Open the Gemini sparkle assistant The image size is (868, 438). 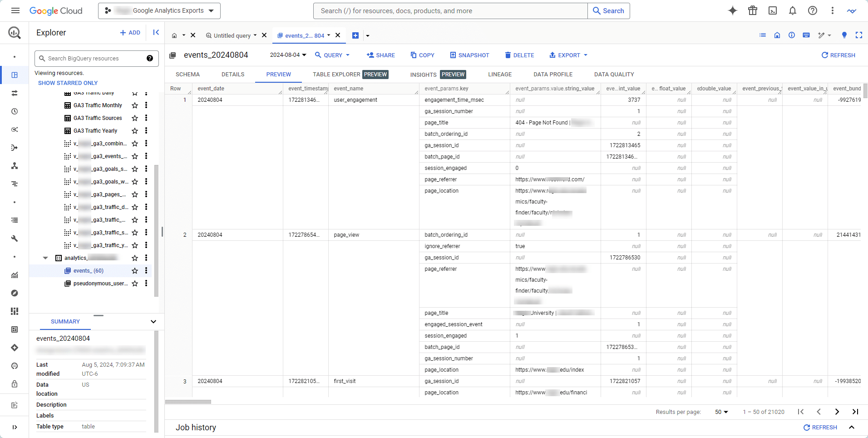tap(732, 10)
